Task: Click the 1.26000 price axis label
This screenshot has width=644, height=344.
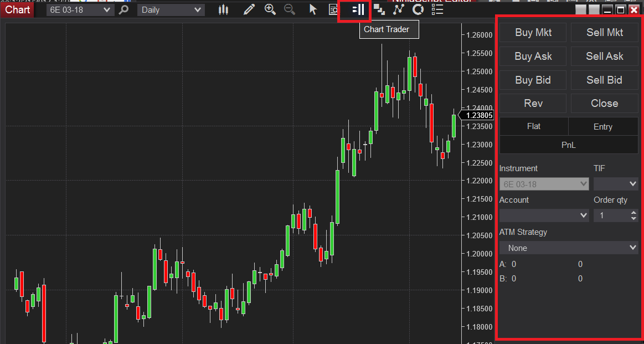Action: coord(480,35)
